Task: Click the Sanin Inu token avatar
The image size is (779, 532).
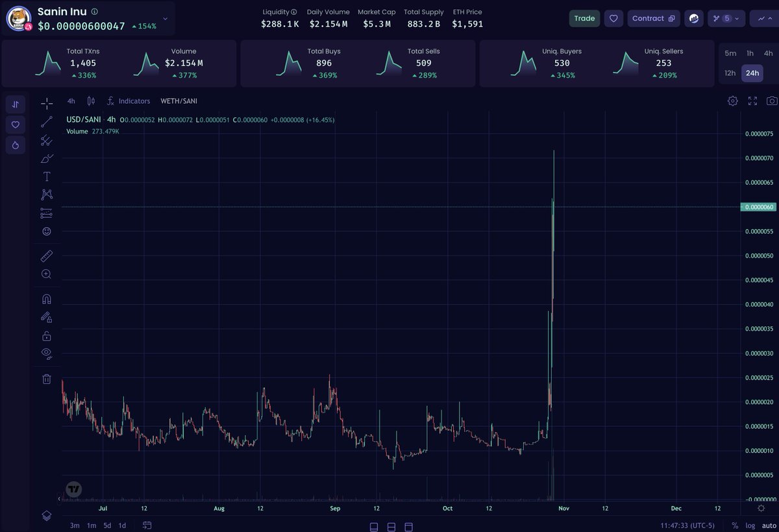Action: tap(19, 19)
